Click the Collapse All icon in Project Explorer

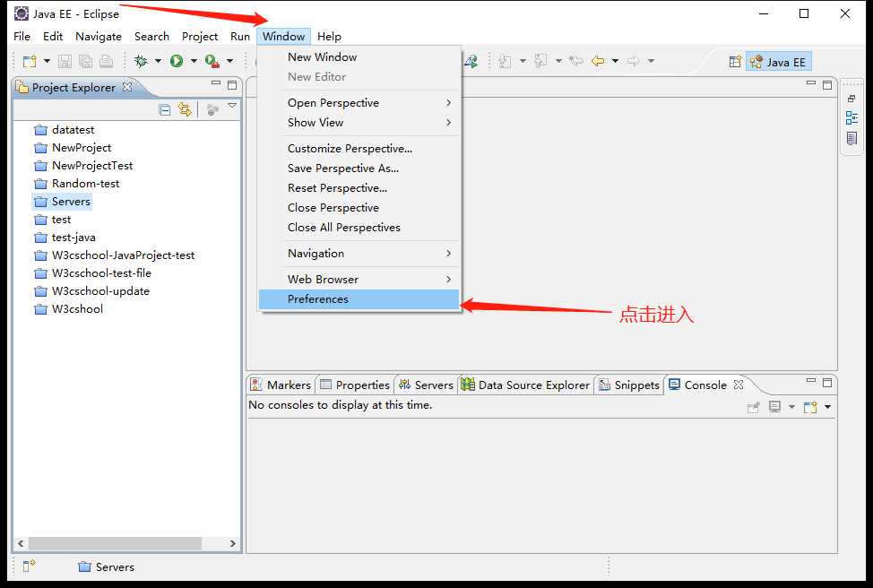click(165, 109)
